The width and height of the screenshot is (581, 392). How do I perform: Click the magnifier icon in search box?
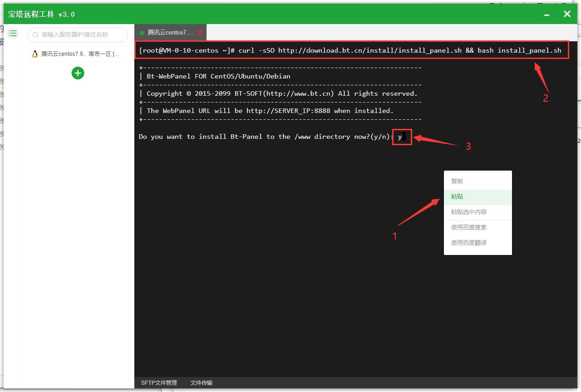click(x=36, y=34)
